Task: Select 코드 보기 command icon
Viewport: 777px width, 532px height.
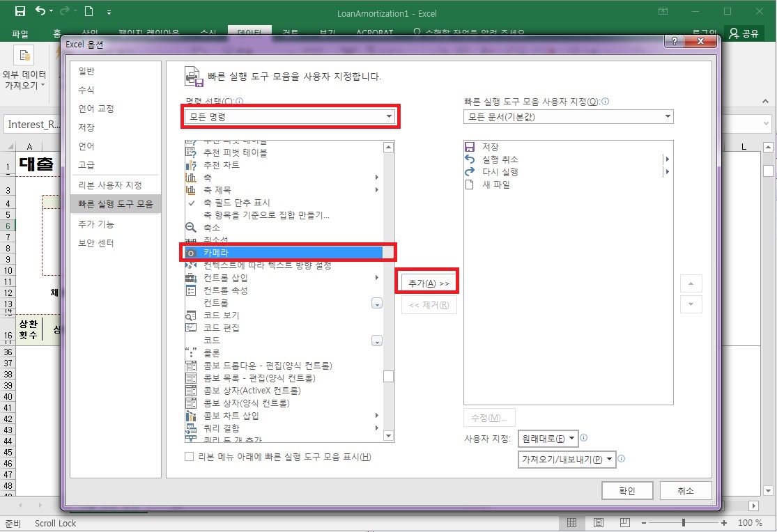Action: click(x=191, y=315)
